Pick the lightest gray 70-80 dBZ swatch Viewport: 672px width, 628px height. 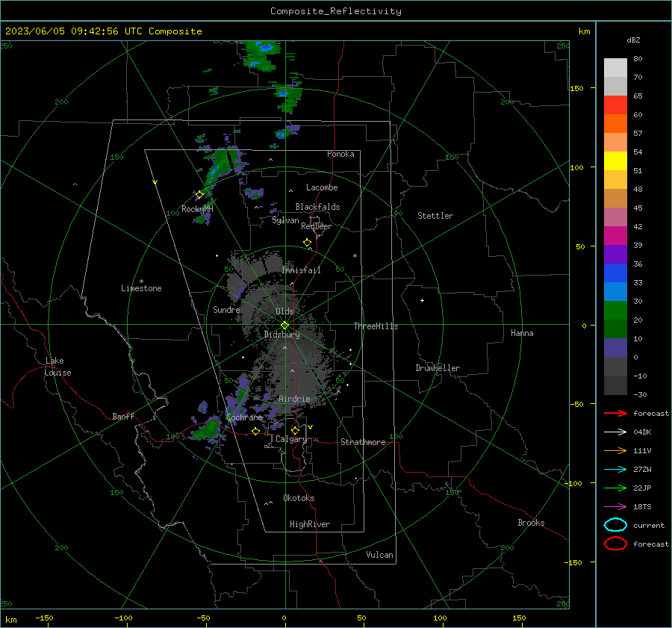[x=615, y=68]
